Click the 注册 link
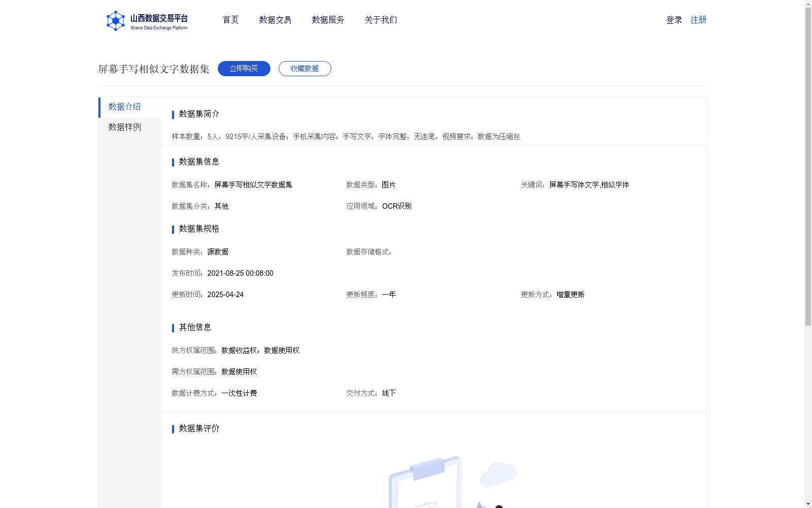 [698, 20]
